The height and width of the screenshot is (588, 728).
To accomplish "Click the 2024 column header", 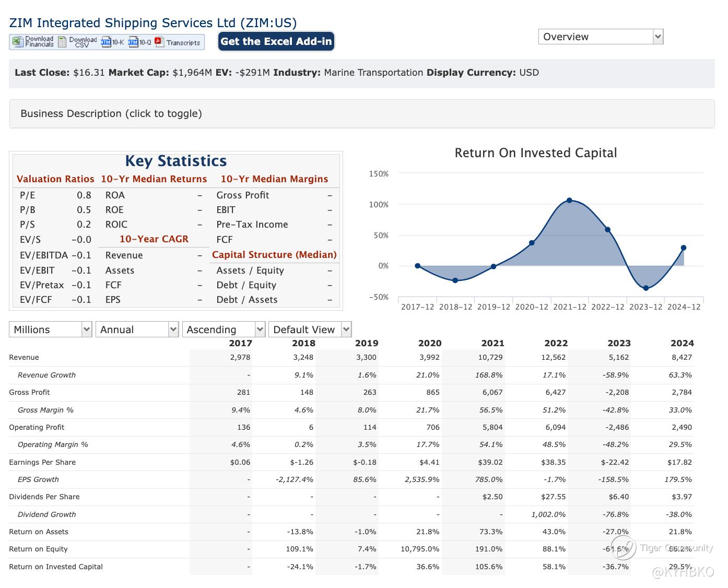I will [x=682, y=343].
